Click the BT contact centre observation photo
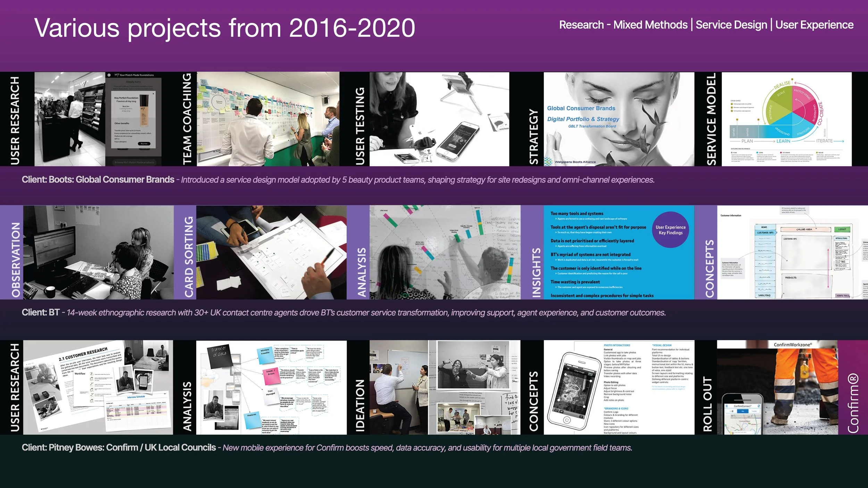 pos(98,252)
